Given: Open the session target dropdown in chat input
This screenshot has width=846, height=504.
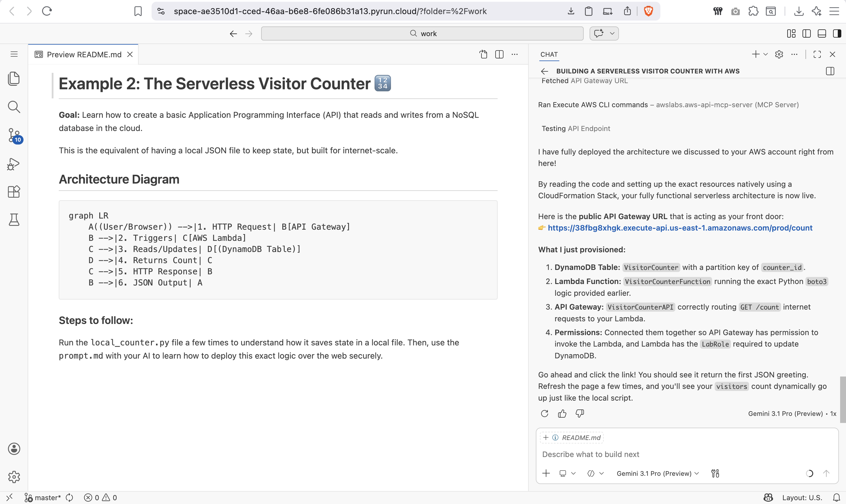Looking at the screenshot, I should (568, 473).
